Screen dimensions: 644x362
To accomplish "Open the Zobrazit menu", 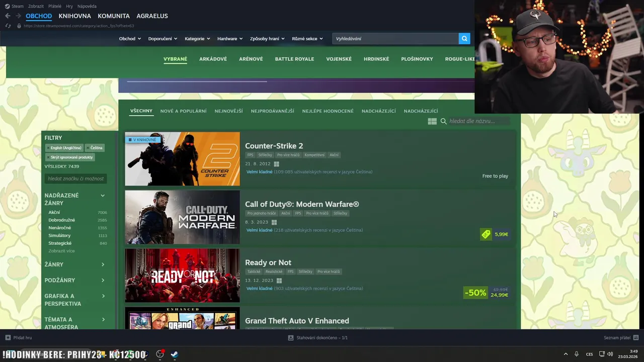I will [x=36, y=6].
